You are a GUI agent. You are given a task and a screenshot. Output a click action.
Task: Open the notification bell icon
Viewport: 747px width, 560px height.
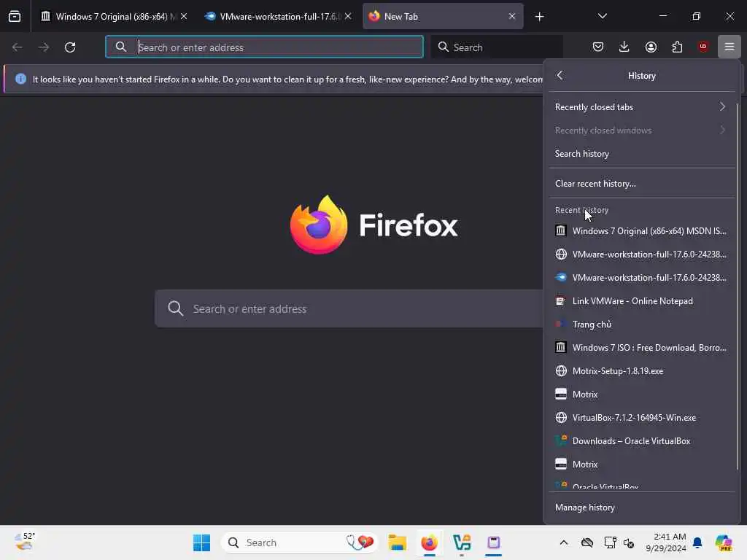click(697, 542)
